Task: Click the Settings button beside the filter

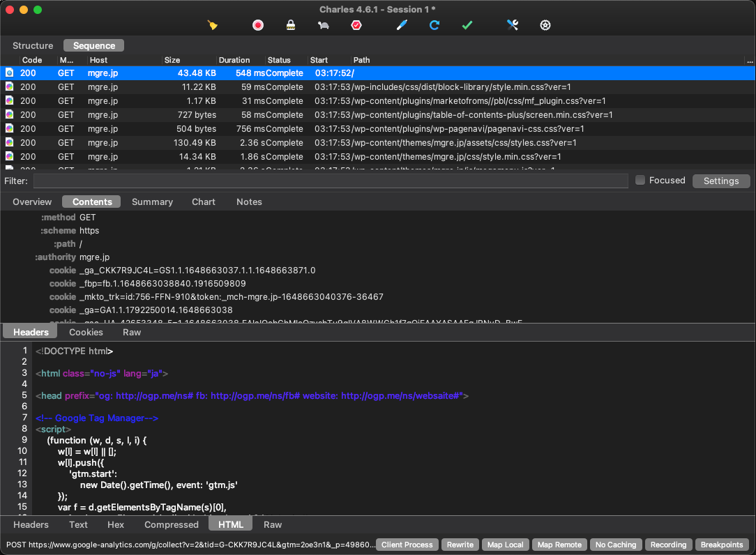Action: [x=720, y=181]
